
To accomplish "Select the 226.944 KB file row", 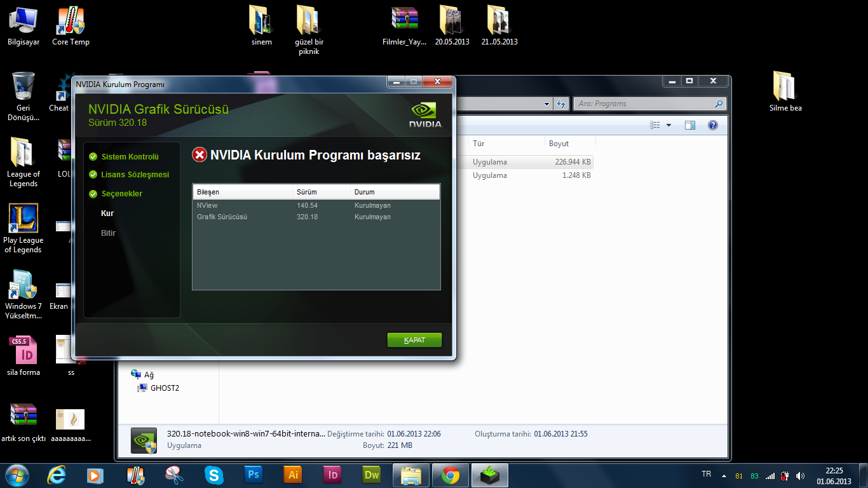I will coord(525,162).
